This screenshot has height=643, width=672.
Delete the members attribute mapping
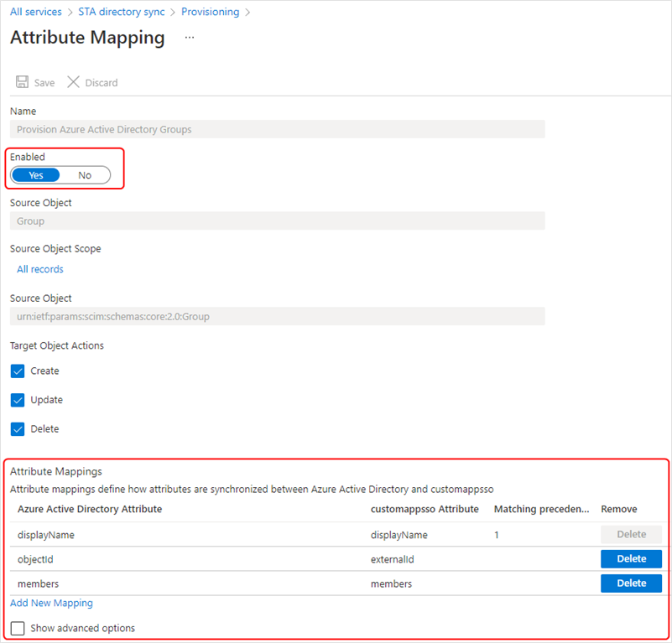[631, 583]
